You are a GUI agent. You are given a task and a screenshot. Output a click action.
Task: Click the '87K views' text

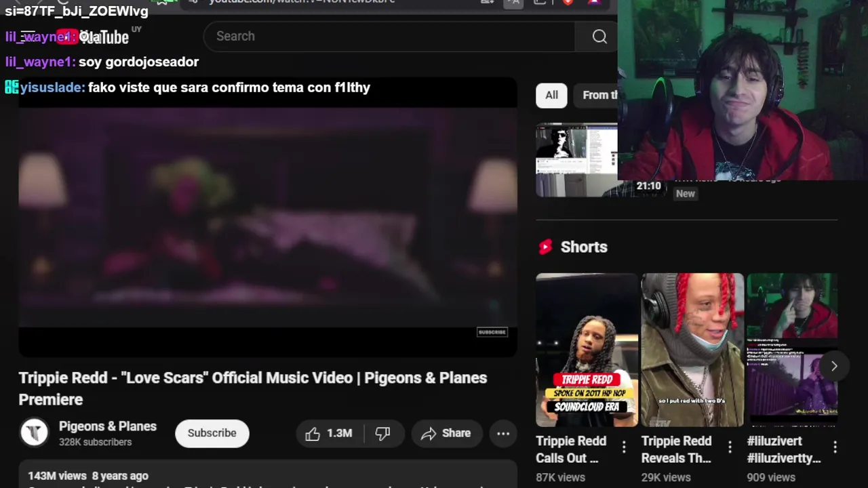click(x=560, y=477)
